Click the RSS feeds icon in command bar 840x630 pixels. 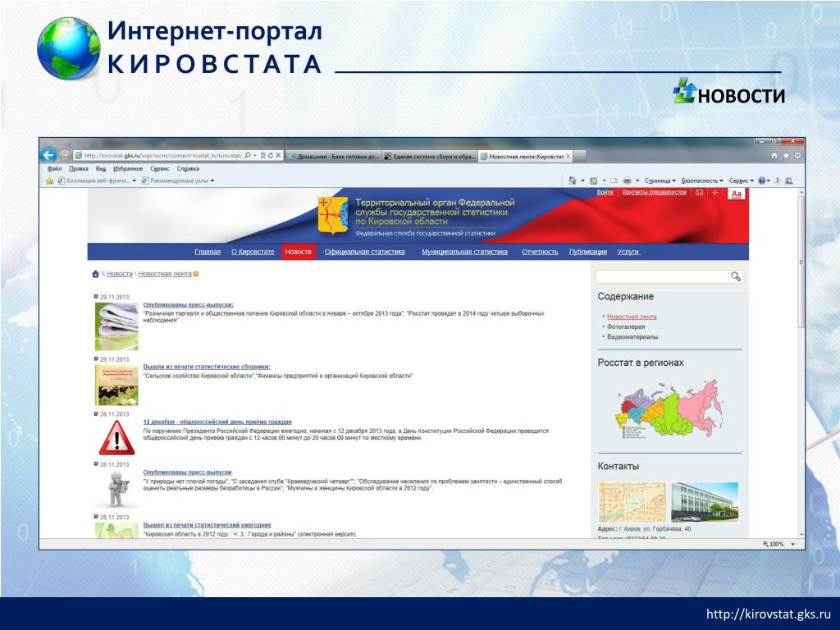click(594, 181)
